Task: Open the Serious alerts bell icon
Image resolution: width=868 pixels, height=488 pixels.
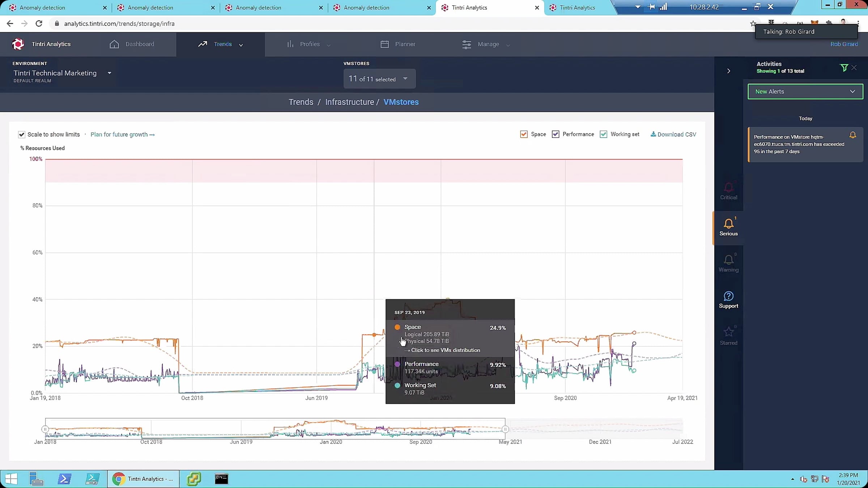Action: click(x=728, y=224)
